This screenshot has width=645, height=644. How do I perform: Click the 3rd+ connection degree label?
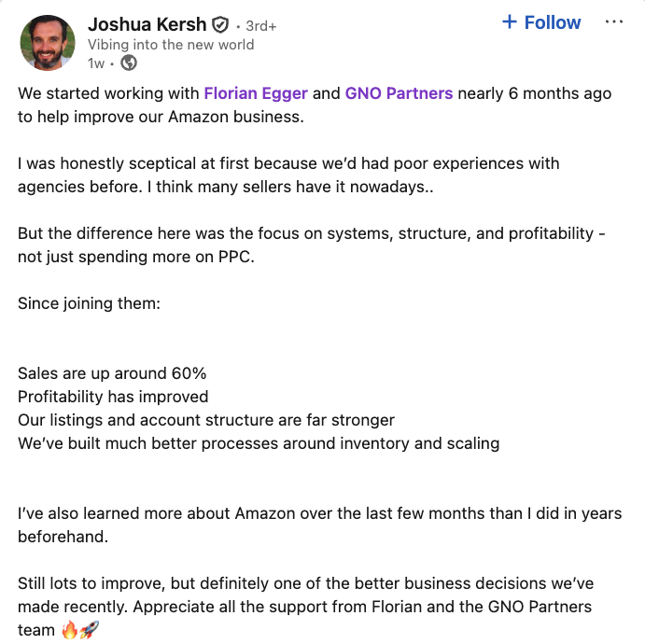pos(261,26)
